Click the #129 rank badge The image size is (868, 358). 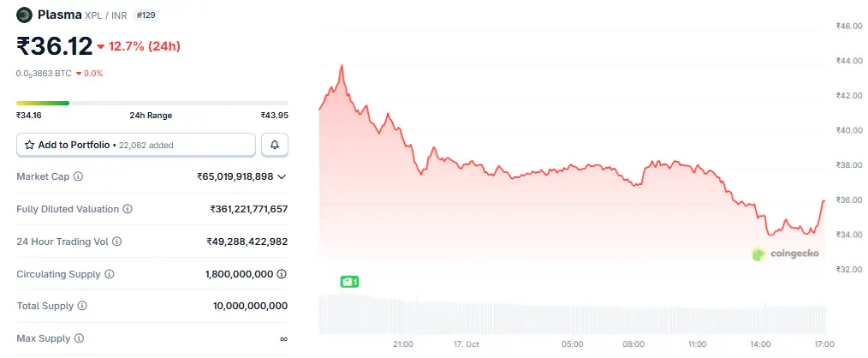(x=146, y=15)
